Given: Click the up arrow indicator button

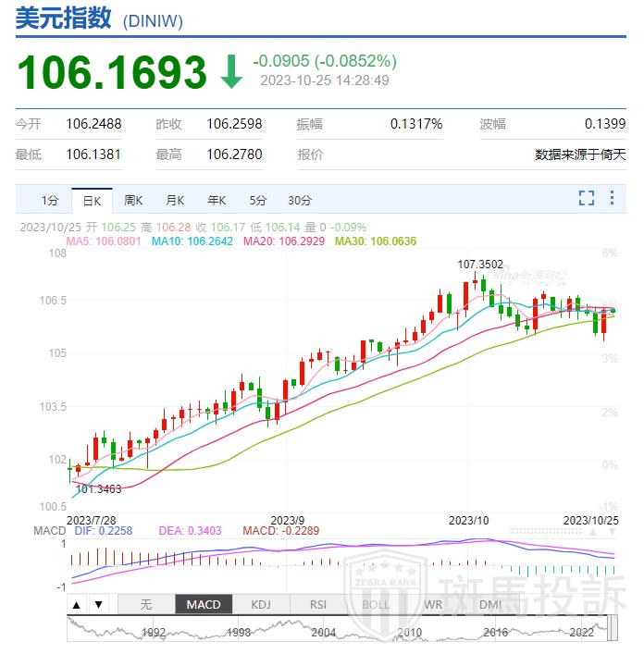Looking at the screenshot, I should tap(77, 605).
